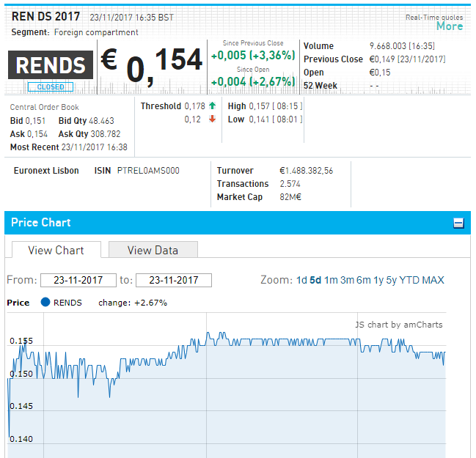The height and width of the screenshot is (458, 476).
Task: Click the High value 0,157
Action: click(x=259, y=106)
